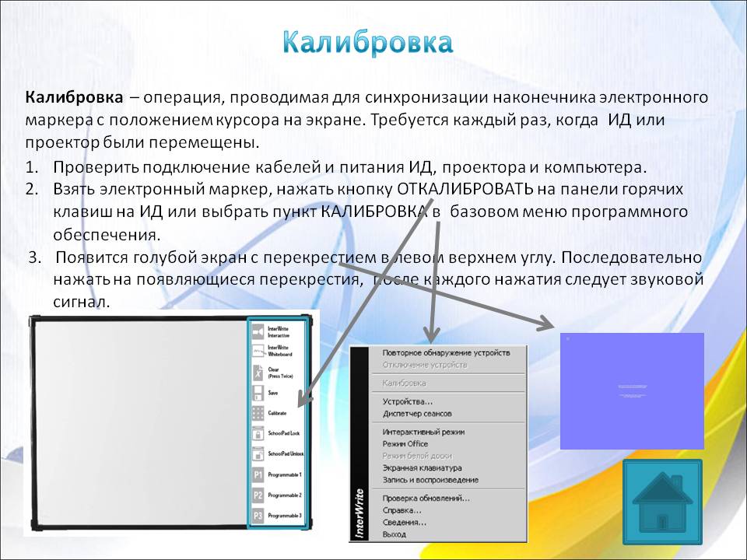This screenshot has width=747, height=560.
Task: Open "Экранная клавиатура" from the menu
Action: (422, 467)
